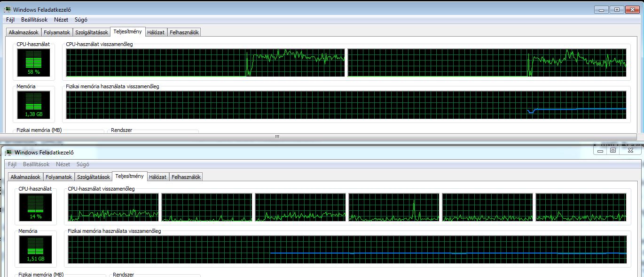Open Nézet menu in the upper Task Manager
The width and height of the screenshot is (644, 277).
pos(61,20)
